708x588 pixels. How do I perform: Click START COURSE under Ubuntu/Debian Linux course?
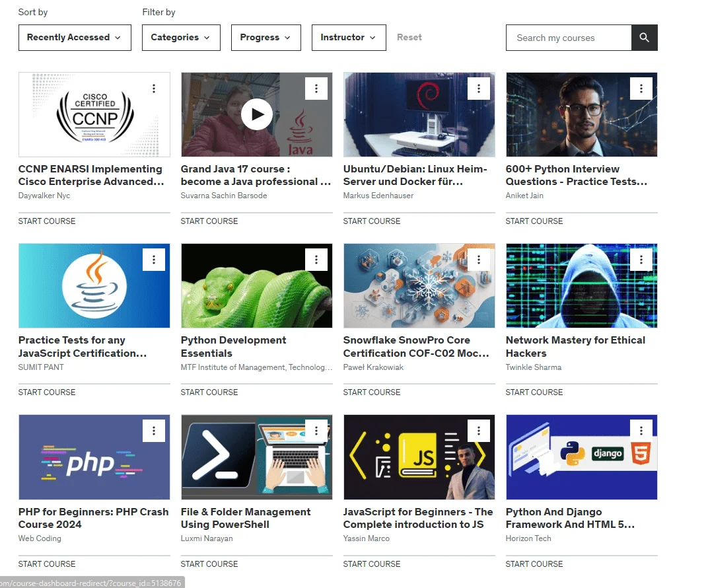372,221
